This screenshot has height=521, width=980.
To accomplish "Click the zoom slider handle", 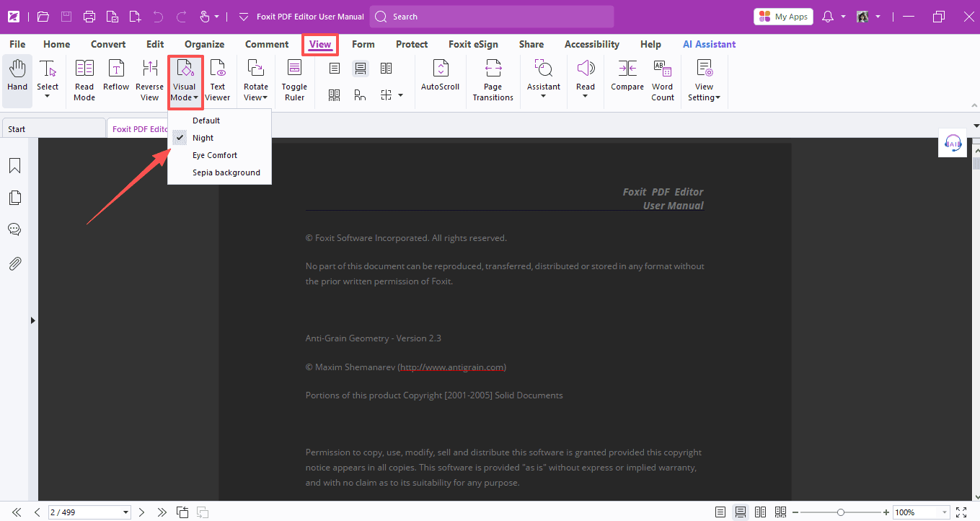I will pyautogui.click(x=840, y=512).
